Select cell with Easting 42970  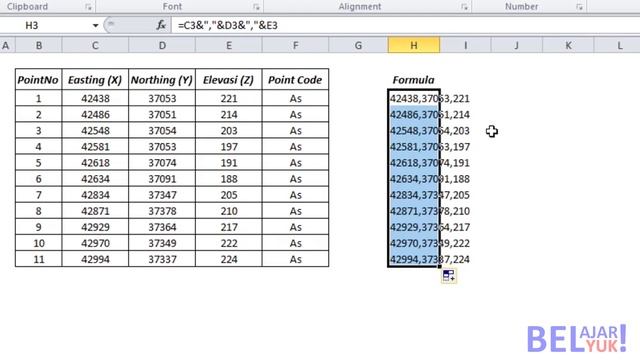pyautogui.click(x=95, y=243)
